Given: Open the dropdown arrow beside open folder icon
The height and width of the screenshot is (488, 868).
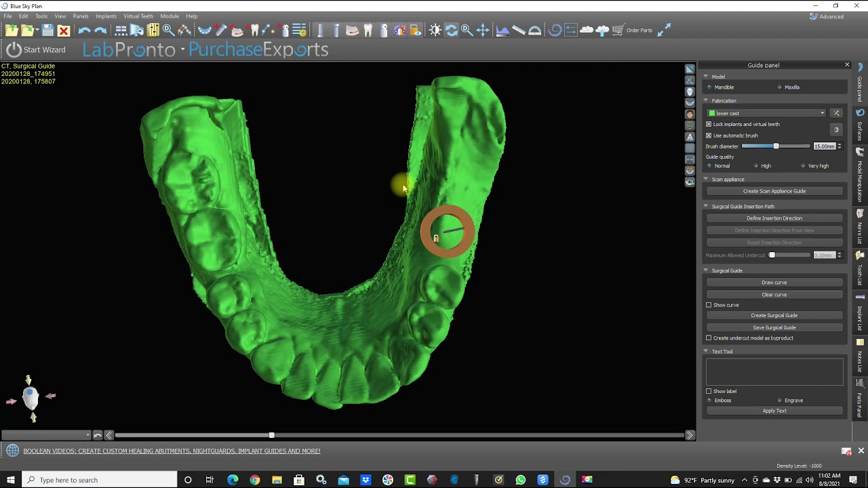Looking at the screenshot, I should pyautogui.click(x=37, y=30).
